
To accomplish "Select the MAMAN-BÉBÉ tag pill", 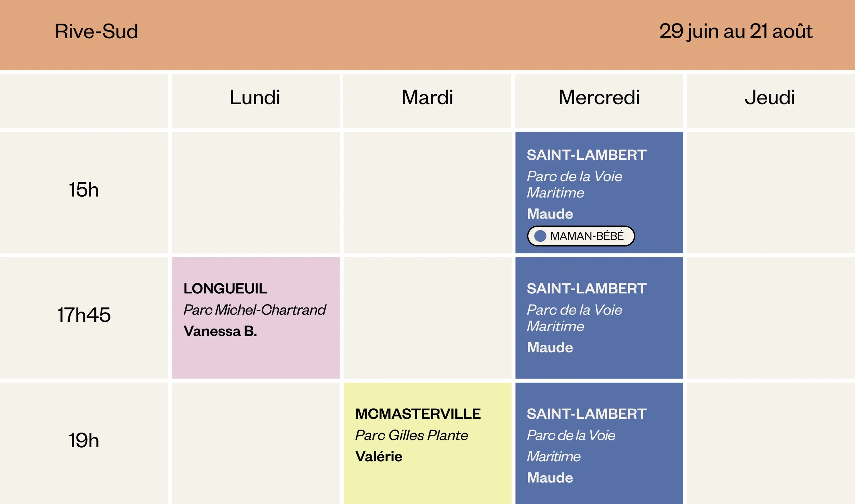I will (581, 236).
